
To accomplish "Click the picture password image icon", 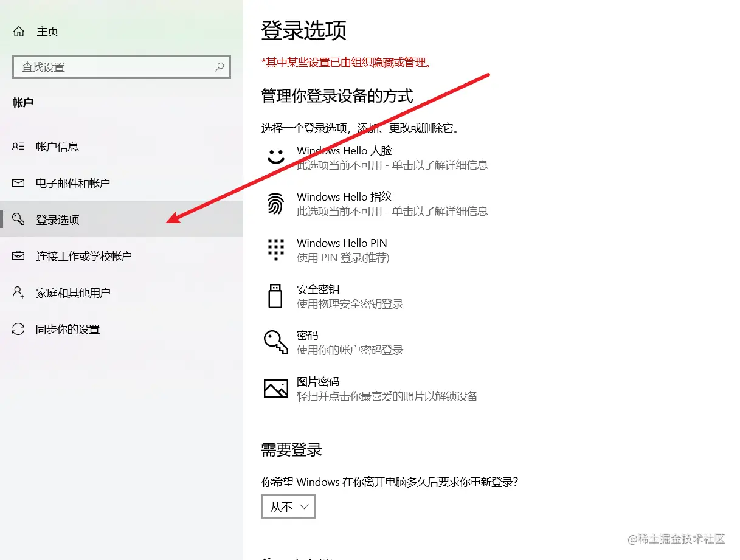I will click(x=276, y=388).
